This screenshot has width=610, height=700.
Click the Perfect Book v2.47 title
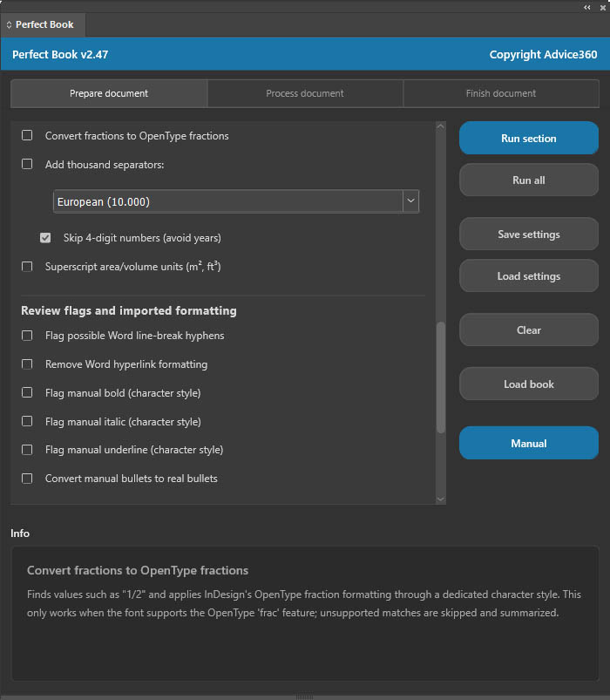tap(60, 54)
